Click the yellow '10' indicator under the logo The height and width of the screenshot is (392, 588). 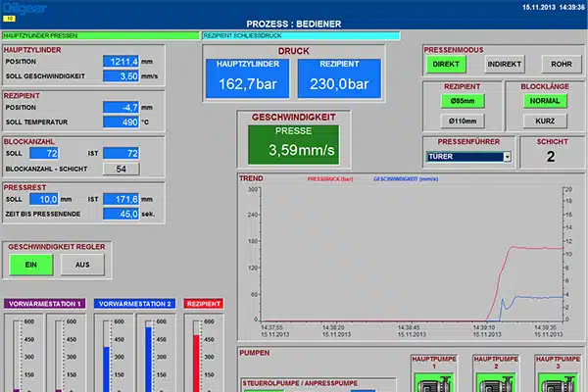[x=9, y=19]
